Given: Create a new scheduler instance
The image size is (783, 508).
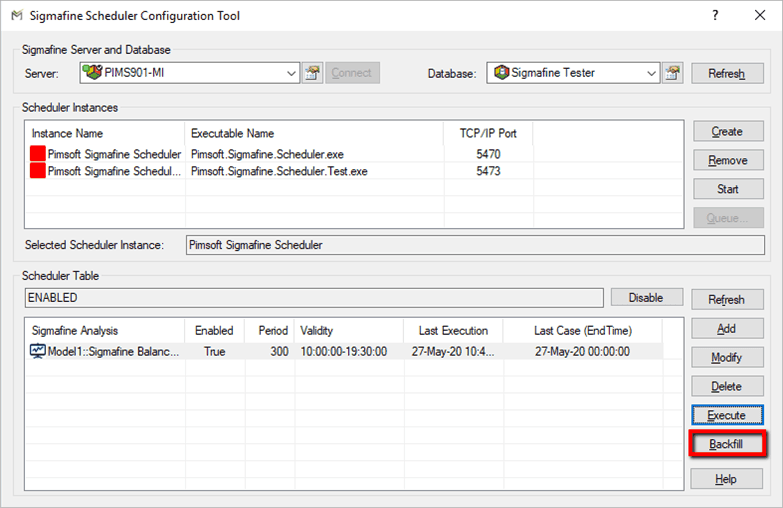Looking at the screenshot, I should pyautogui.click(x=728, y=131).
